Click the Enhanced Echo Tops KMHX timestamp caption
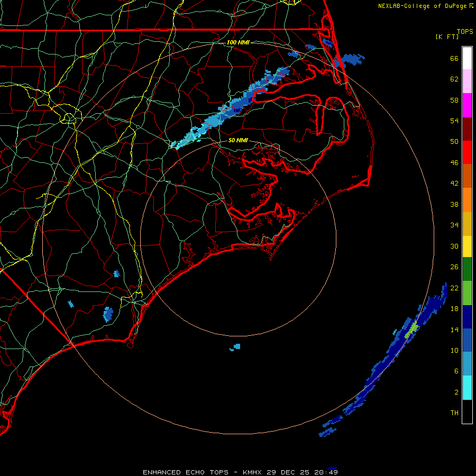 (x=240, y=472)
